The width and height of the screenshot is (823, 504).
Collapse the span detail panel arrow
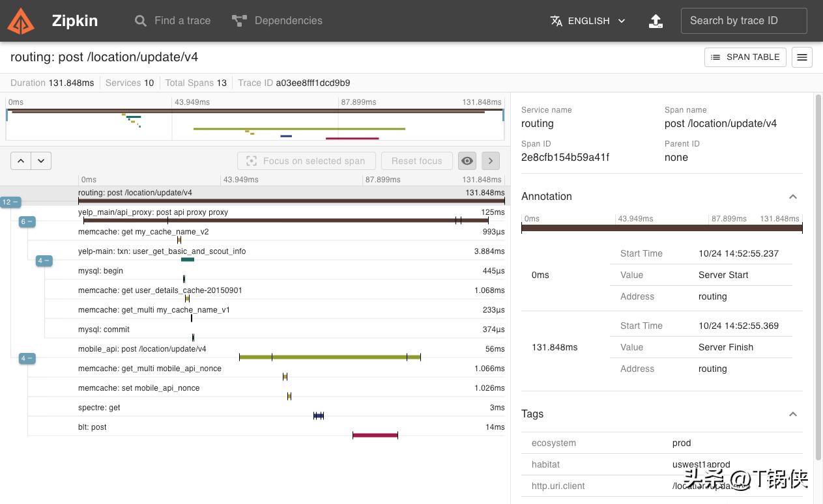pyautogui.click(x=491, y=161)
